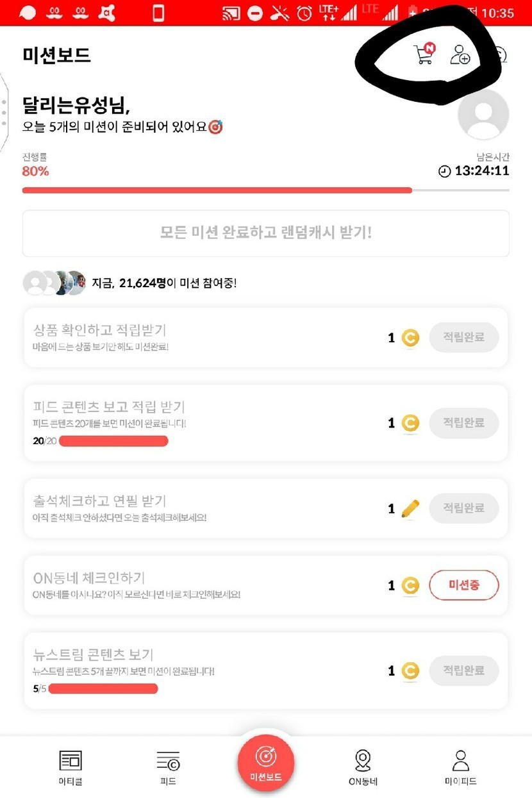Tap the add friend icon
The width and height of the screenshot is (532, 798).
tap(460, 54)
